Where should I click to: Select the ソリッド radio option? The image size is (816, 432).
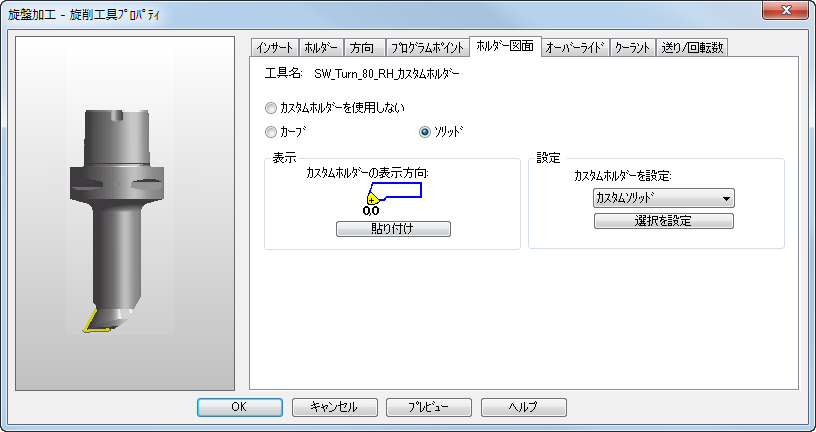[441, 132]
